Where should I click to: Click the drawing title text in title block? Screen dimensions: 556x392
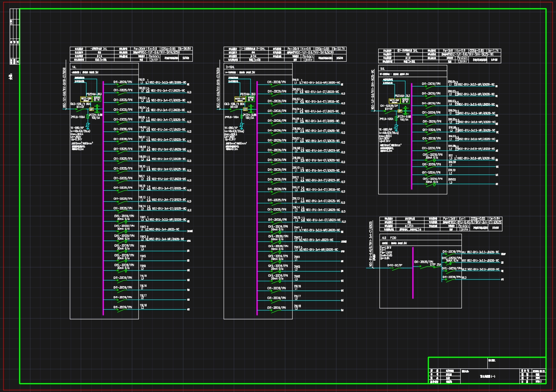[x=487, y=377]
